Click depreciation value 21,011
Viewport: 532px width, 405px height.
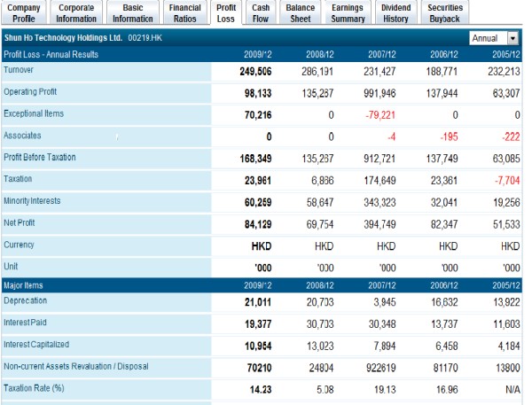click(x=258, y=302)
